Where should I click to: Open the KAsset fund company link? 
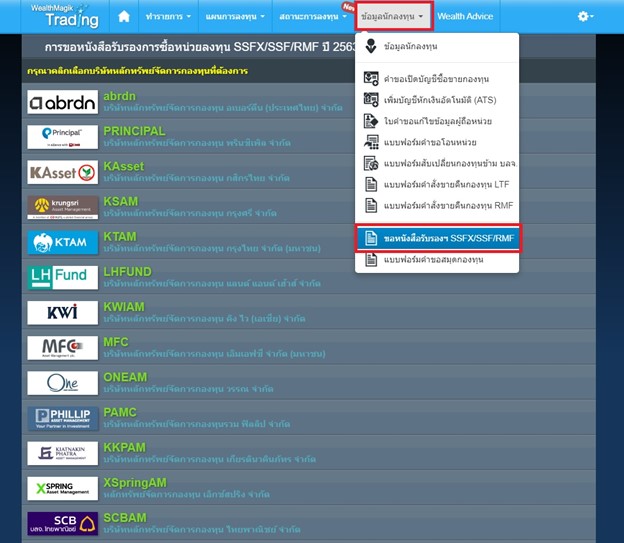coord(124,166)
